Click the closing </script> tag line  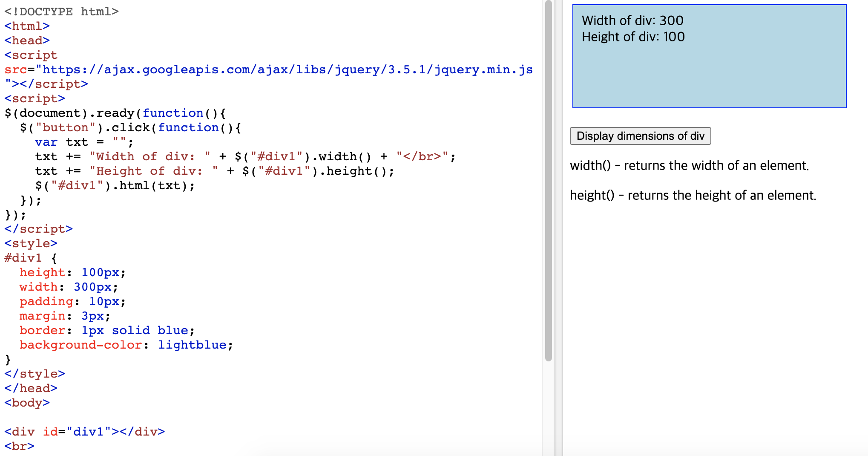click(38, 229)
